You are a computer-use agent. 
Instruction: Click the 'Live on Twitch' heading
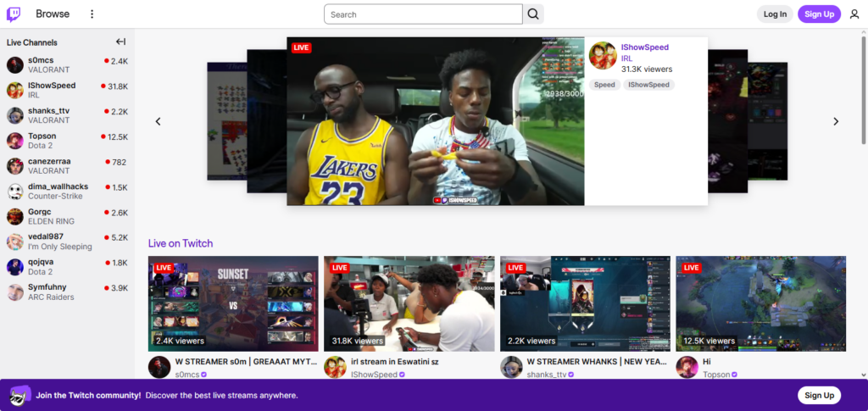pyautogui.click(x=181, y=243)
